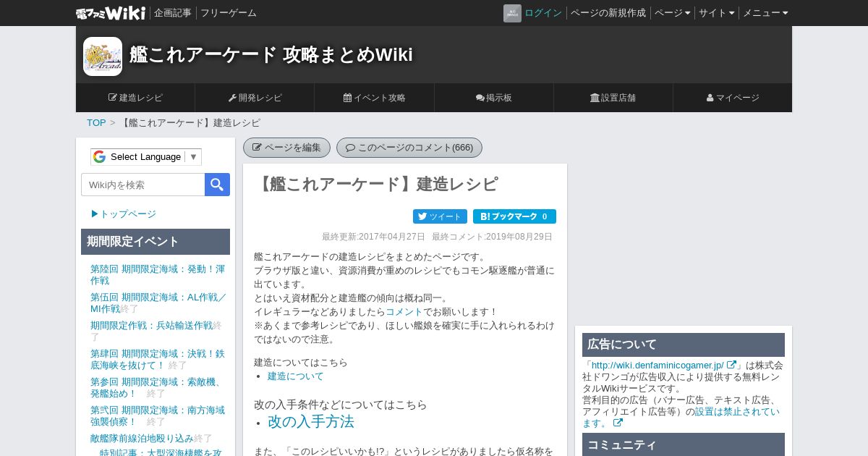Screen dimensions: 868x456
Task: Open the 設置店舗 navigation tab
Action: pos(613,98)
